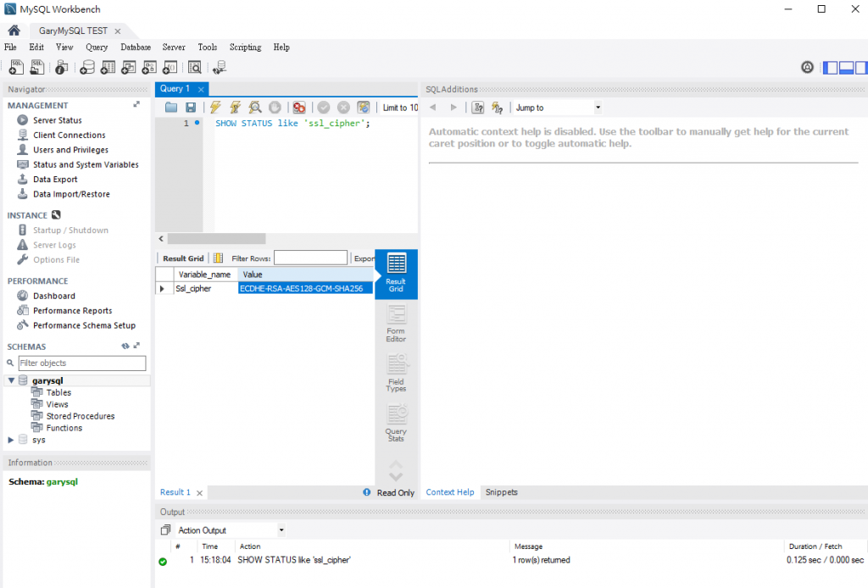The height and width of the screenshot is (588, 868).
Task: Open a SQL script file in new tab
Action: [x=37, y=68]
